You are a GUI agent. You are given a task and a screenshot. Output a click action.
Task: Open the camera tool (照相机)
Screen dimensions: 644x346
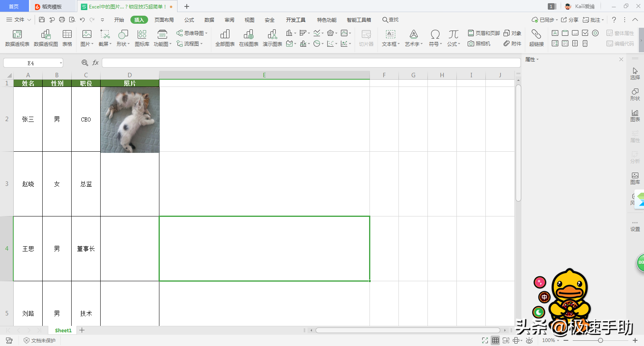point(479,43)
